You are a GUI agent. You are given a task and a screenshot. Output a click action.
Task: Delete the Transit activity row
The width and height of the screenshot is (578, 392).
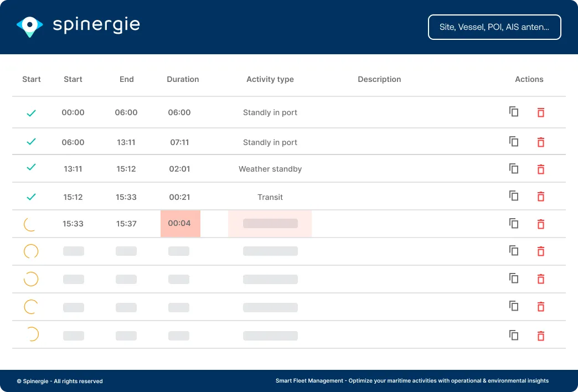click(x=541, y=197)
